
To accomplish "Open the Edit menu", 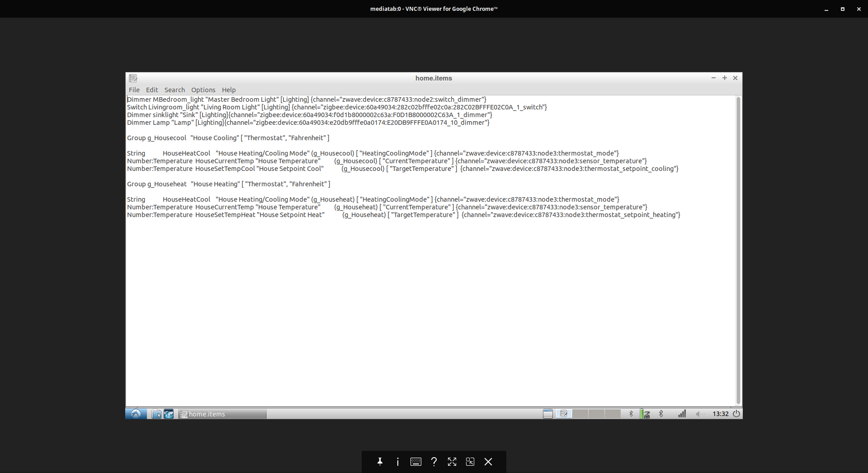I will [152, 90].
